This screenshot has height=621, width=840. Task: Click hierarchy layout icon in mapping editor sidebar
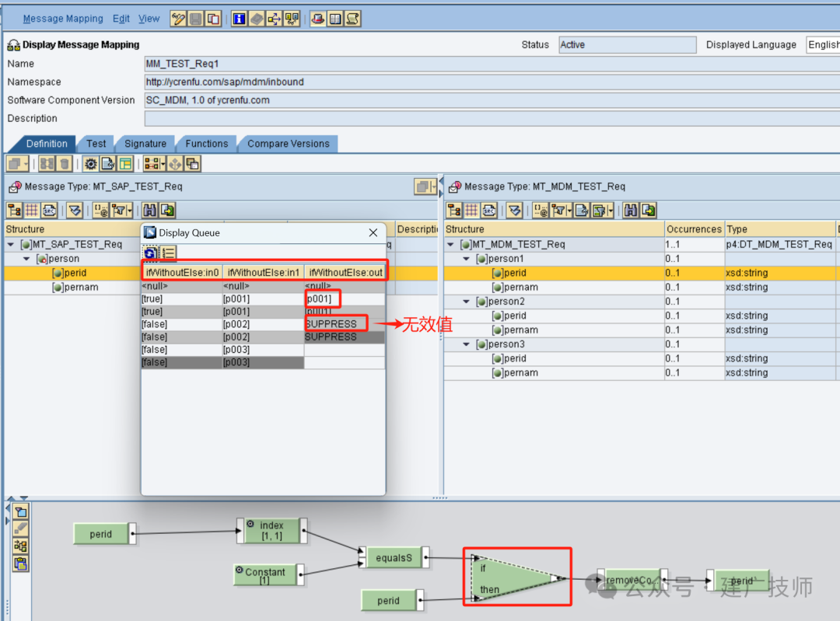point(21,546)
